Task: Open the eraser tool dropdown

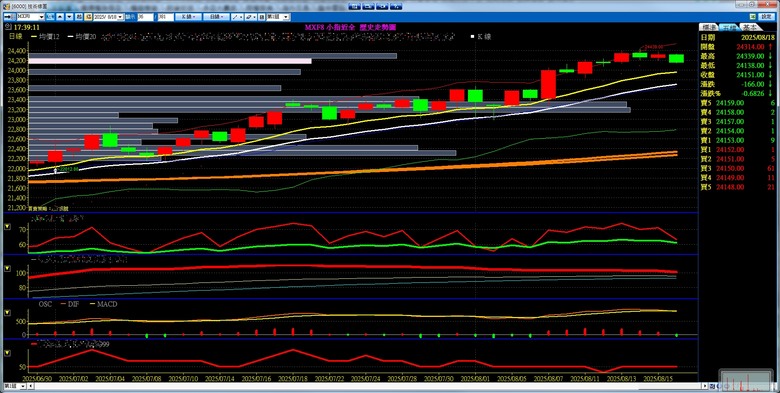Action: [x=251, y=17]
